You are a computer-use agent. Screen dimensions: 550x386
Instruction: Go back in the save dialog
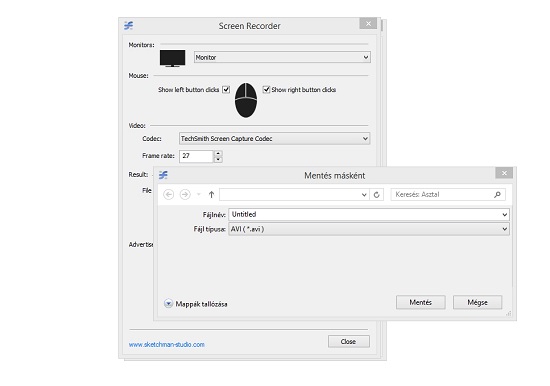[x=169, y=194]
